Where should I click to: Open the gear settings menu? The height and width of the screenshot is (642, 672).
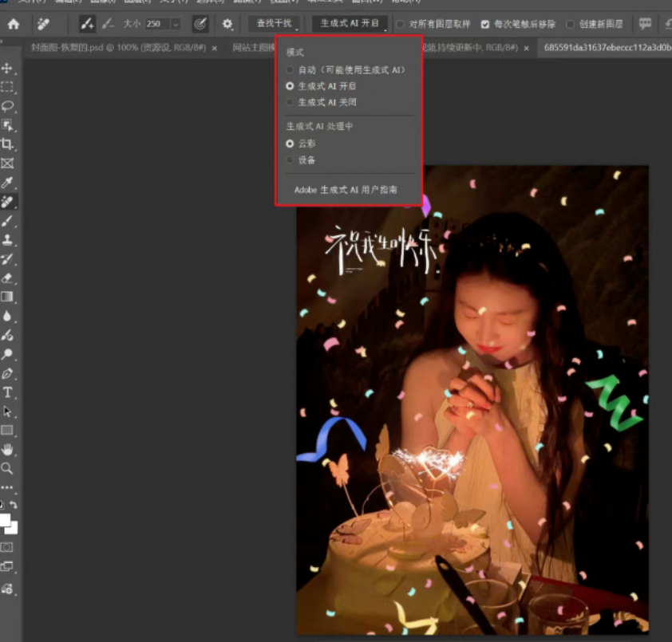pyautogui.click(x=227, y=24)
